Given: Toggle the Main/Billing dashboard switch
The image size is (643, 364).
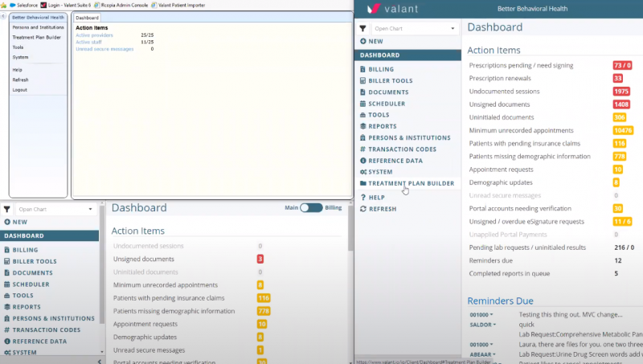Looking at the screenshot, I should [x=310, y=208].
